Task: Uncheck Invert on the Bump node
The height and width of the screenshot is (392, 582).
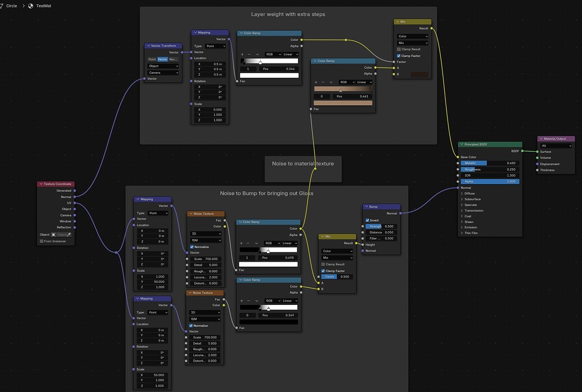Action: click(x=367, y=220)
